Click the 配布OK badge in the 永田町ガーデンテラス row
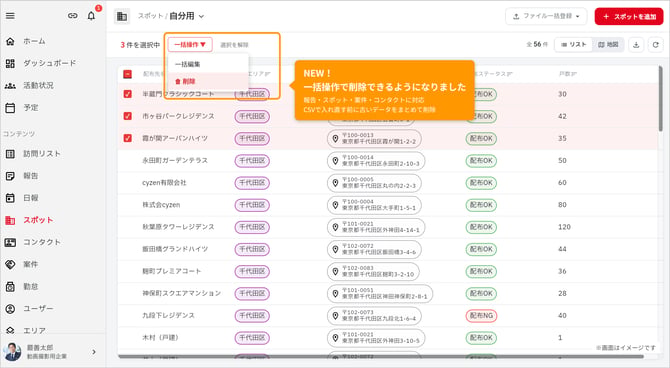 481,161
